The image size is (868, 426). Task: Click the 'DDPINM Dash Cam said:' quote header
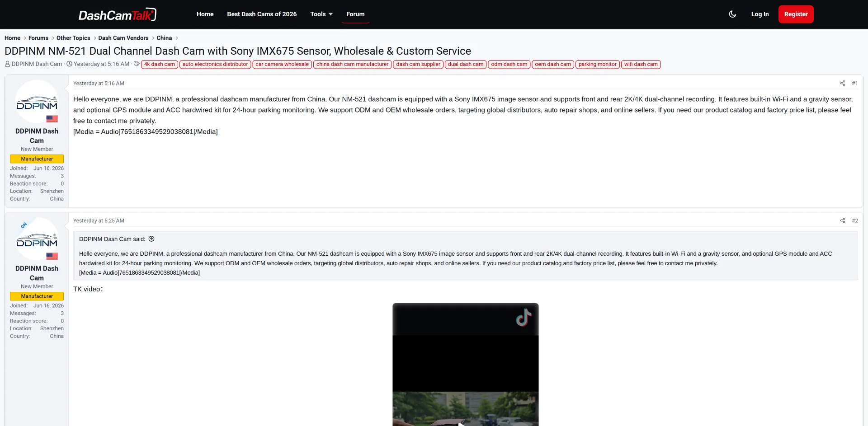pos(112,239)
